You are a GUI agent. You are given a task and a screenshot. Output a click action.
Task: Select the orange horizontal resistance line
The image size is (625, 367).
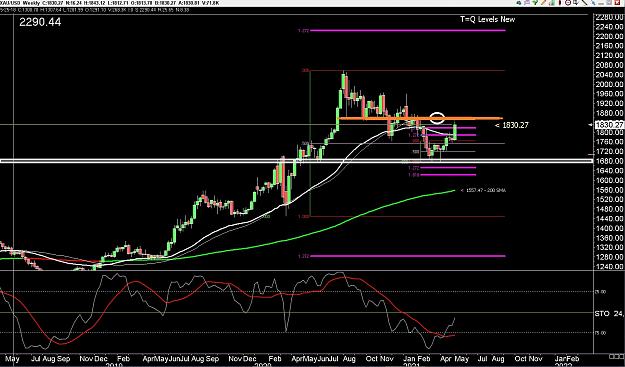(x=420, y=118)
